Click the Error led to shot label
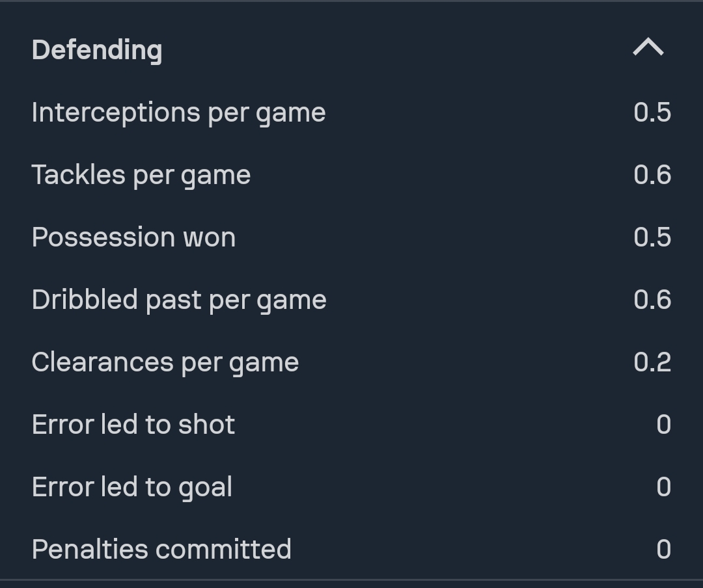This screenshot has height=588, width=703. (133, 425)
